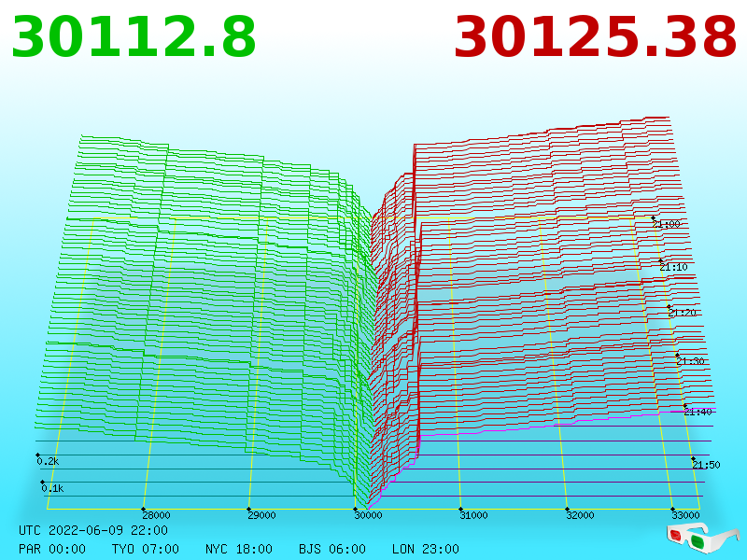Click the 30000 price axis label

click(x=368, y=515)
